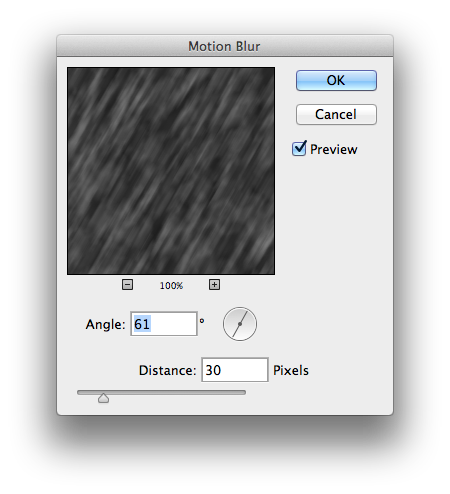
Task: Click the Motion Blur title bar
Action: tap(225, 46)
